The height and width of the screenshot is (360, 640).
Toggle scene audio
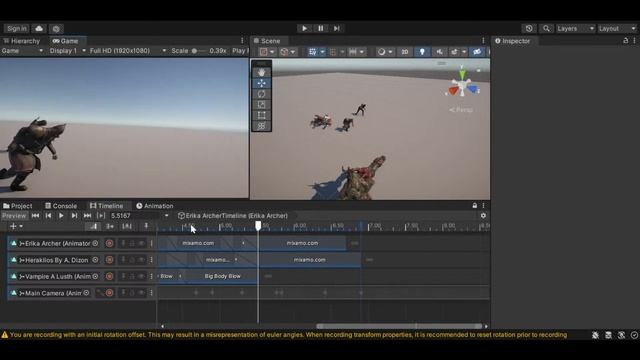pyautogui.click(x=439, y=52)
